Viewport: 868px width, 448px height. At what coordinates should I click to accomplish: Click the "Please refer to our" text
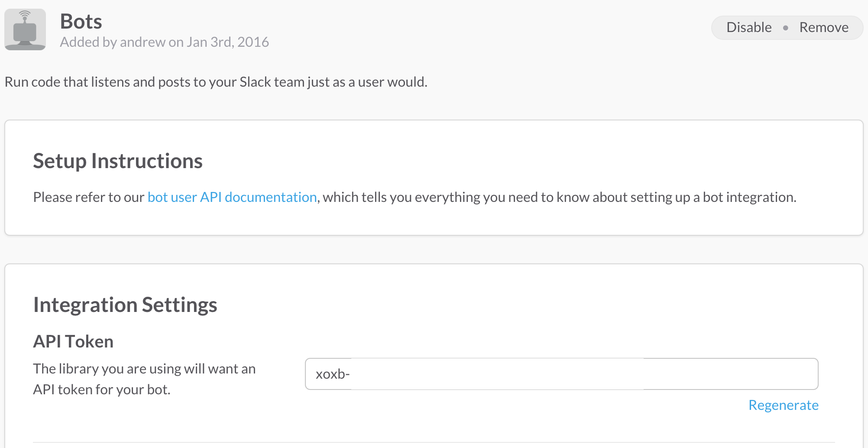click(88, 197)
